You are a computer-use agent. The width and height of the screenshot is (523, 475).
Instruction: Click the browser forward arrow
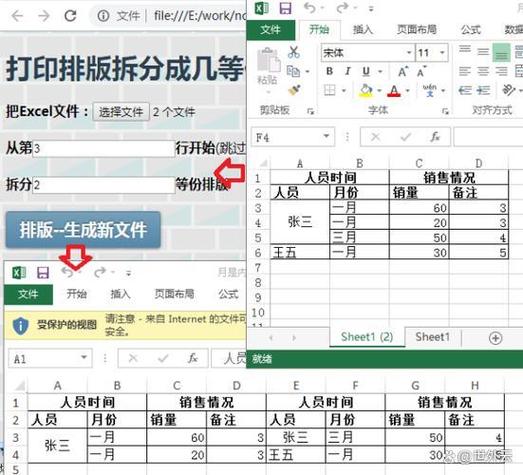[44, 16]
